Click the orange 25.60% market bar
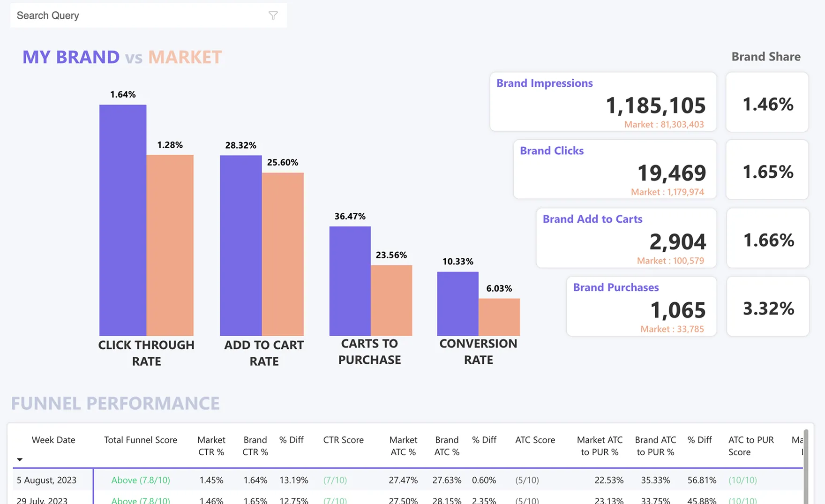The width and height of the screenshot is (825, 504). click(283, 254)
